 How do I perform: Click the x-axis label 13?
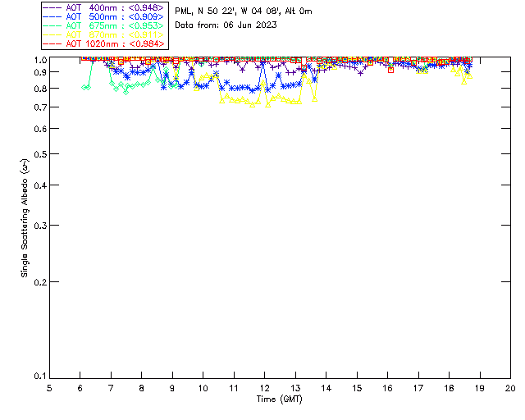click(x=295, y=388)
